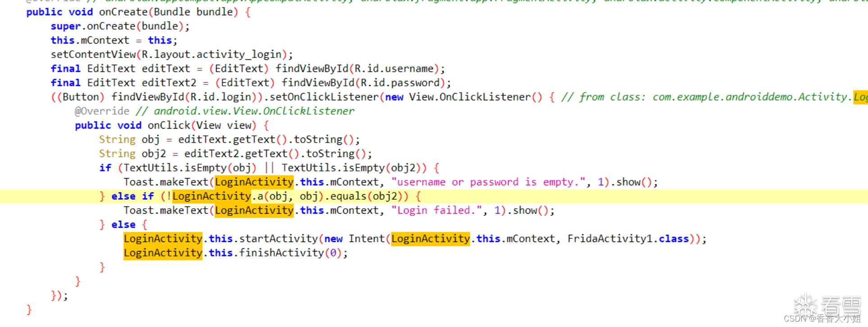This screenshot has width=868, height=327.
Task: Click the onCreate method name
Action: pos(123,12)
